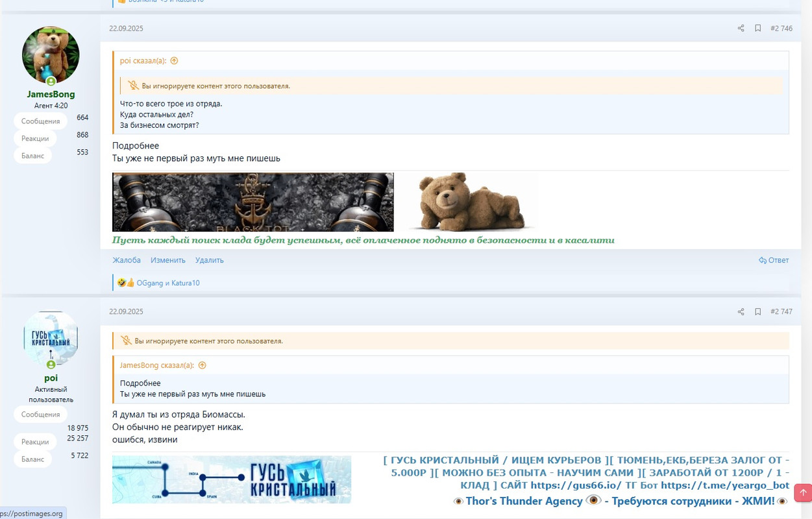Click ignored-content icon in poi's quoted block
The image size is (812, 519).
(133, 86)
